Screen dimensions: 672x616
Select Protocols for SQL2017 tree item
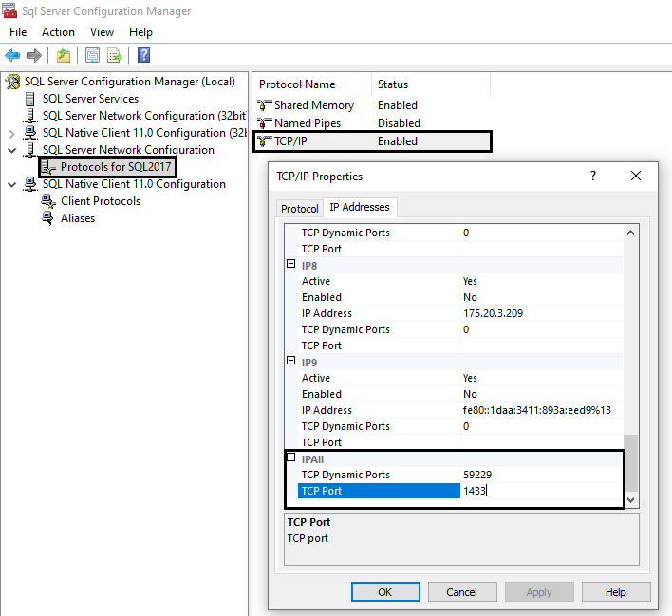pos(116,167)
